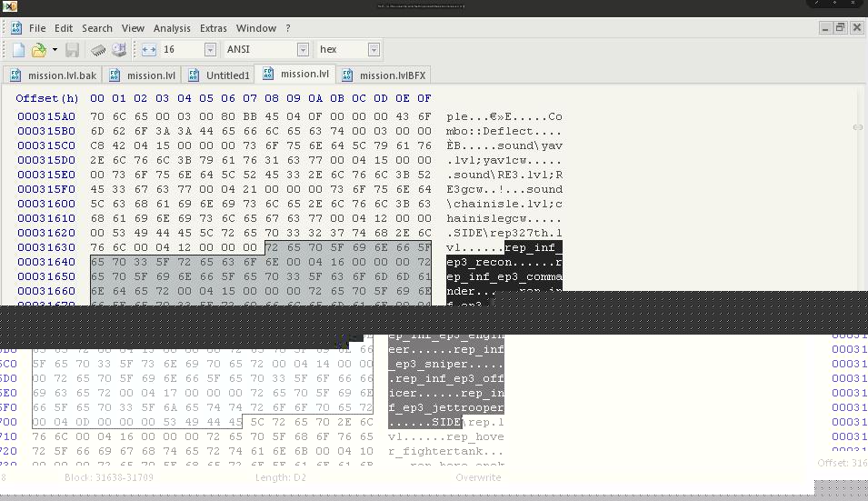
Task: Click the 00 column header
Action: 97,98
